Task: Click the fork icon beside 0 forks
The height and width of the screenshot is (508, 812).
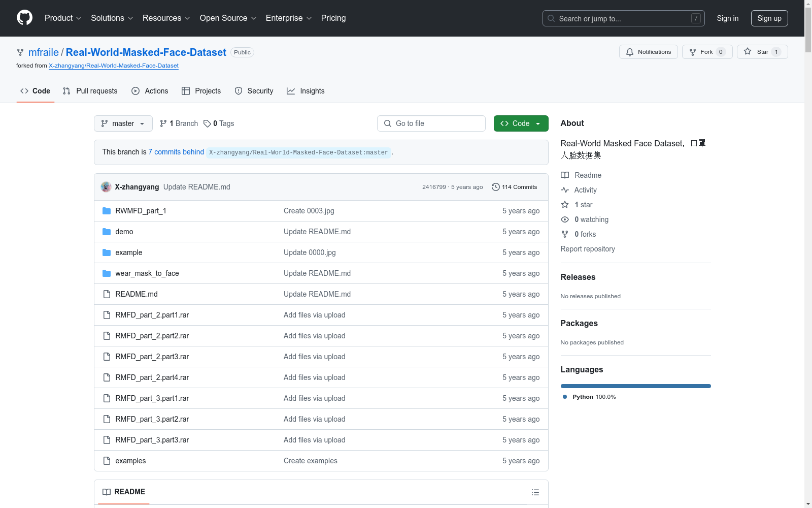Action: pyautogui.click(x=565, y=234)
